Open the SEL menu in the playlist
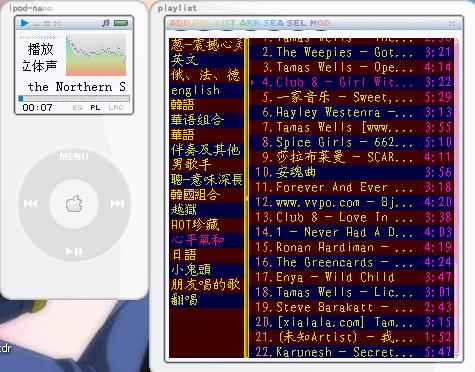The height and width of the screenshot is (372, 475). pyautogui.click(x=296, y=23)
